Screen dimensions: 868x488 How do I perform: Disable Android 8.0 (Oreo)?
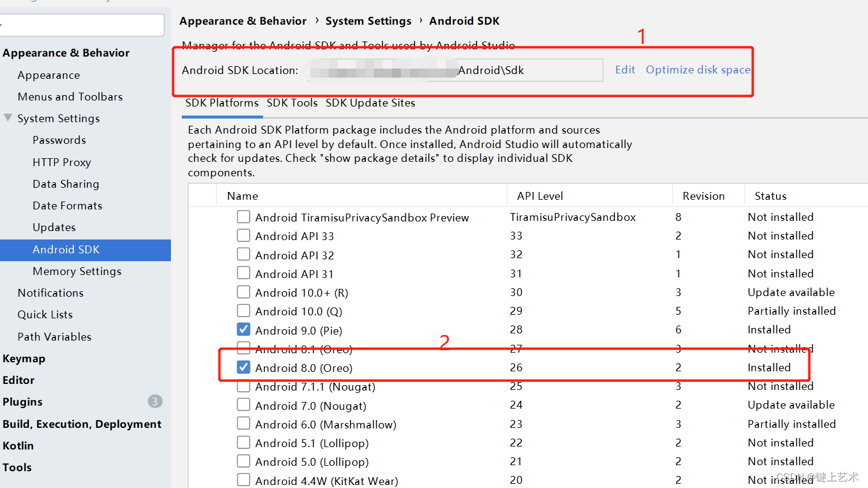tap(243, 367)
